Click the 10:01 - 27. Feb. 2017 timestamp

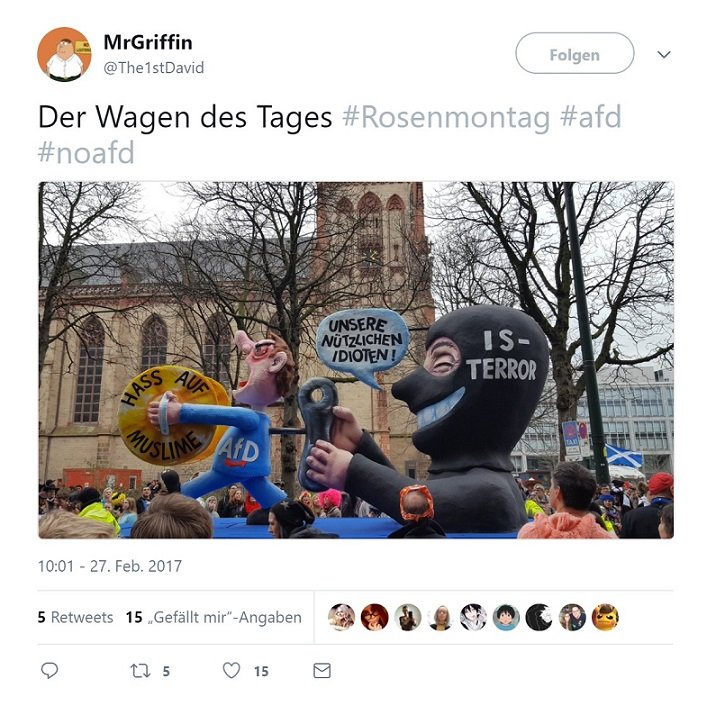[x=110, y=566]
